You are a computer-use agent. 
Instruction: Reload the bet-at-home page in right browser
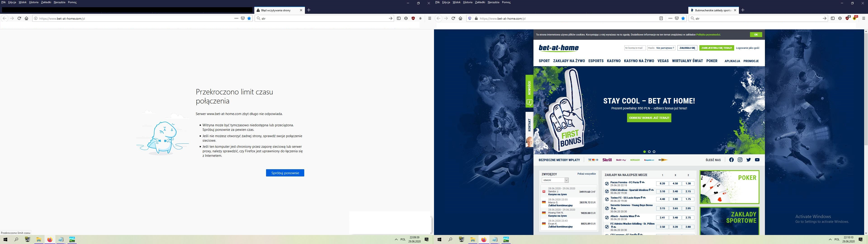[x=453, y=19]
